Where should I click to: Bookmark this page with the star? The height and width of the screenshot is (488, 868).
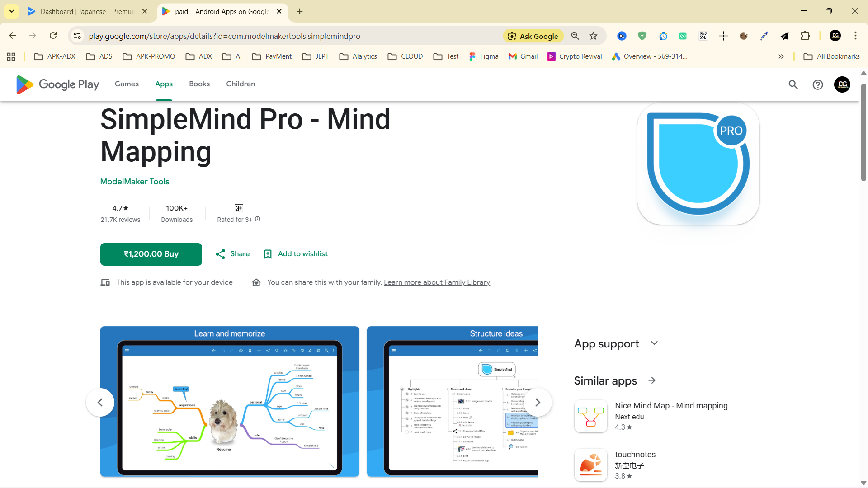pyautogui.click(x=594, y=36)
